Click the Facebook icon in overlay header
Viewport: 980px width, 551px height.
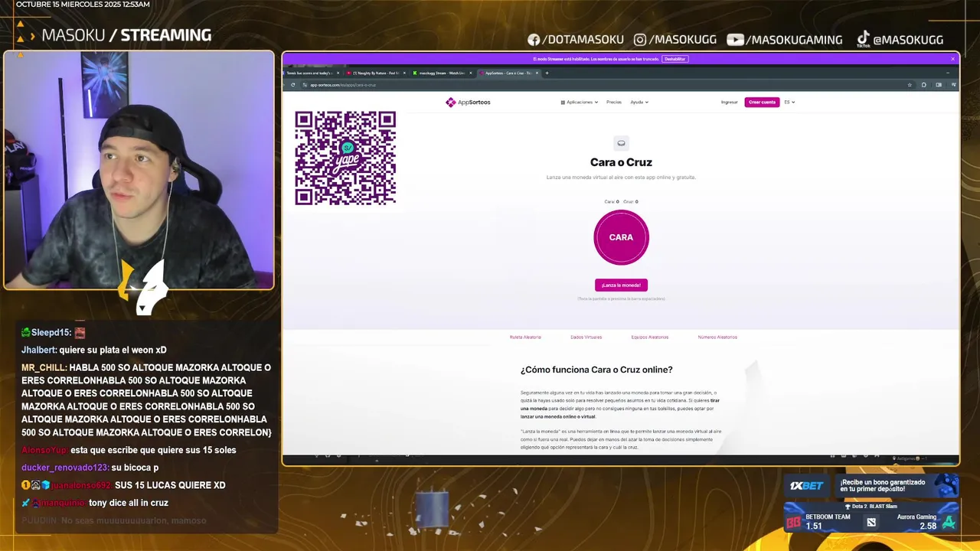click(534, 40)
